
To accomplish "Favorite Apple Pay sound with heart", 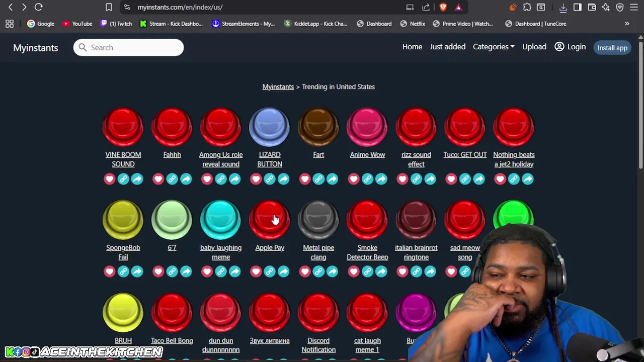I will (256, 271).
